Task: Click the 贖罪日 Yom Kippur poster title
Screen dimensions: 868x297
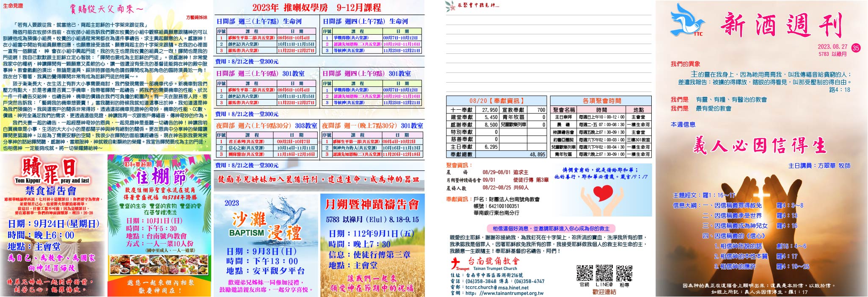Action: tap(52, 169)
